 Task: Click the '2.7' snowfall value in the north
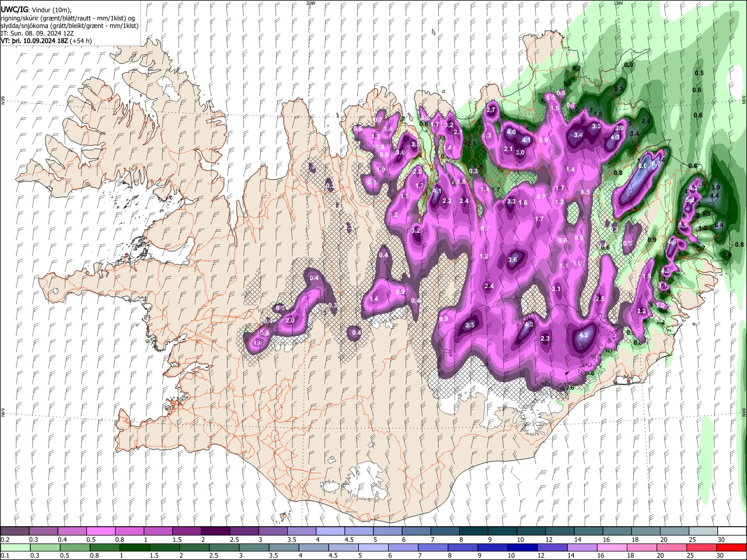(491, 110)
